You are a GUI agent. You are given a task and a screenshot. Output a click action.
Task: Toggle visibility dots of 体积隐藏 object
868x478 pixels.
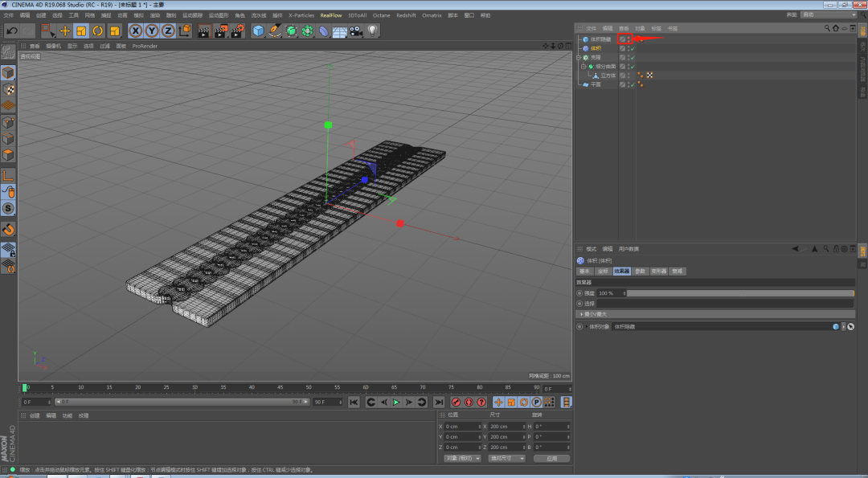coord(628,39)
